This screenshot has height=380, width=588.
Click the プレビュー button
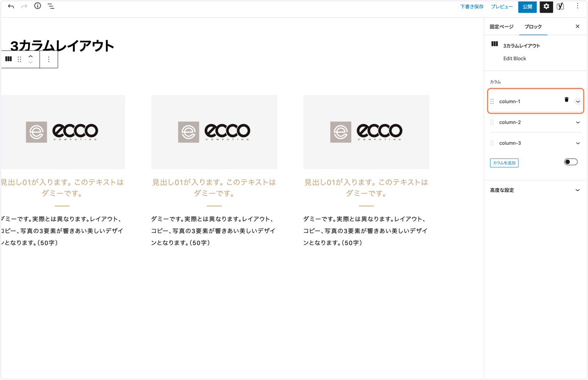[502, 7]
